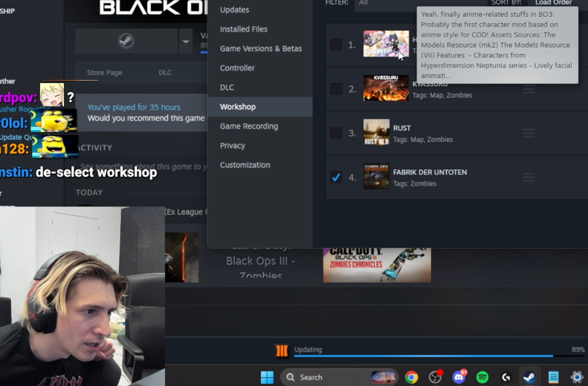Click 'You've played for 35 hours' text

pyautogui.click(x=134, y=107)
